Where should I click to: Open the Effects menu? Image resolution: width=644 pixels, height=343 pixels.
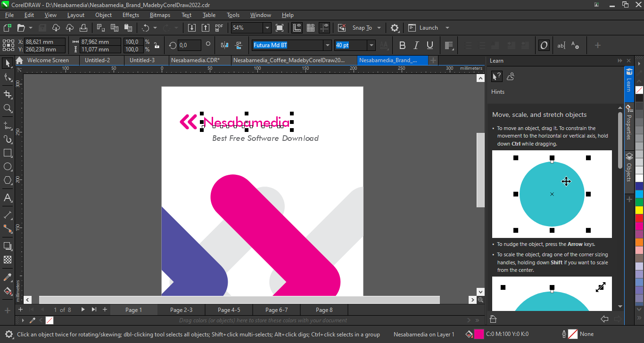131,15
